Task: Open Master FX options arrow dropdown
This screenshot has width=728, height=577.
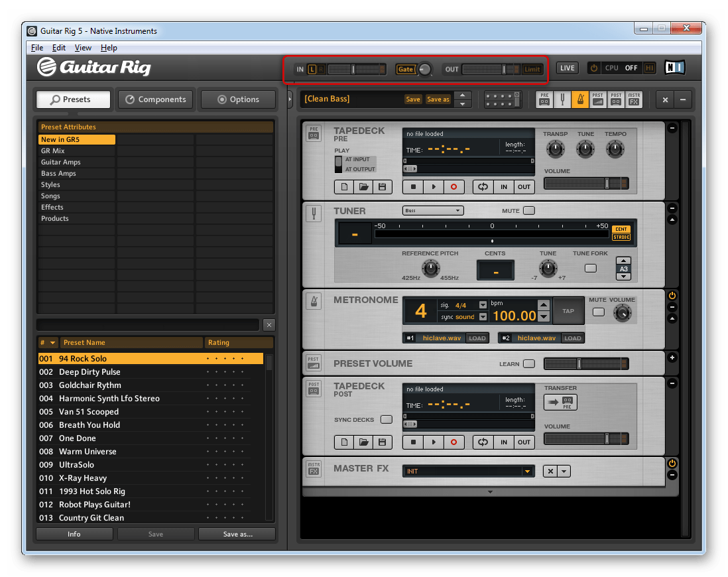Action: pyautogui.click(x=564, y=472)
